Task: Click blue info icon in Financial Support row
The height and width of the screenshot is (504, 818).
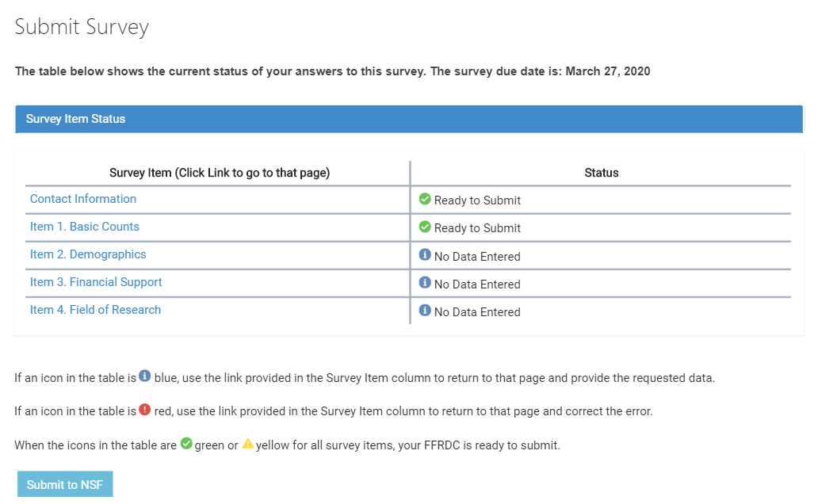Action: click(425, 283)
